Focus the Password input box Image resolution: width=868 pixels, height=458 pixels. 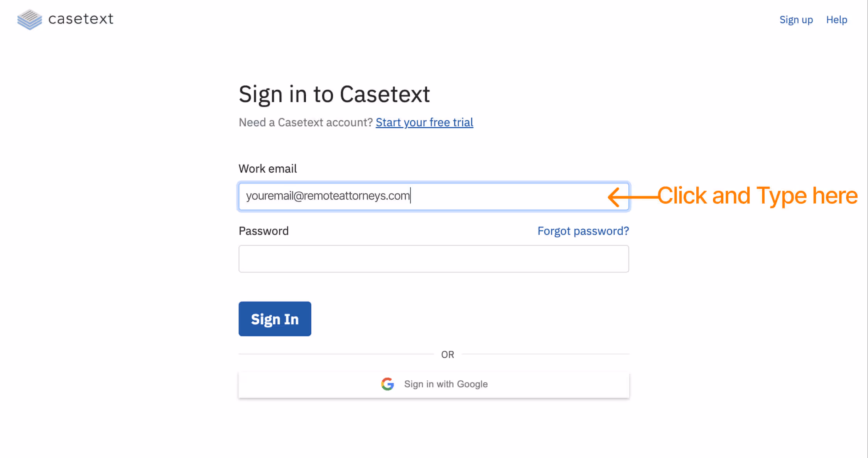(434, 258)
